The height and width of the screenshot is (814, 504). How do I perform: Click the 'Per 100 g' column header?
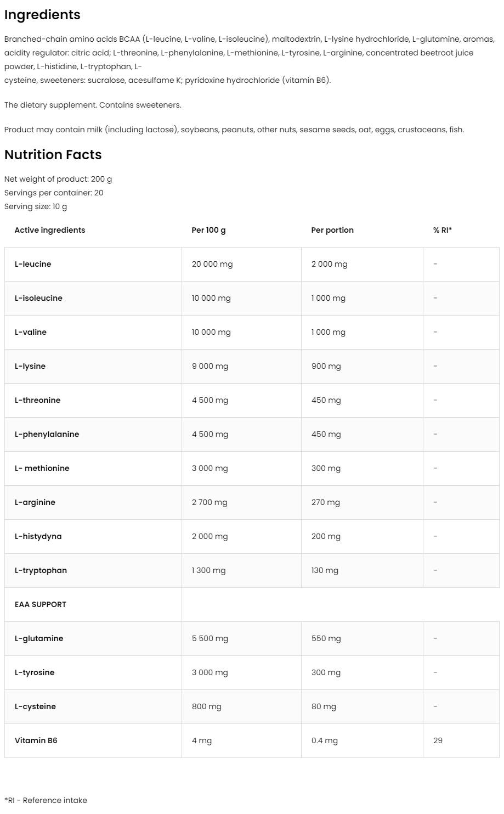point(208,230)
